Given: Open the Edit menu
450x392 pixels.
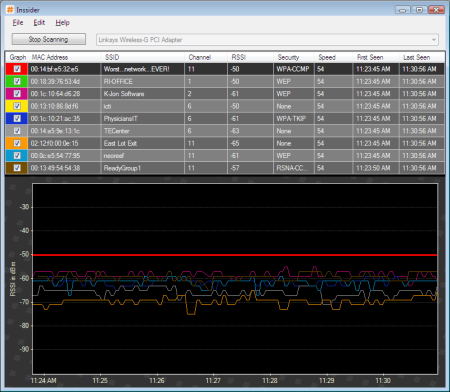Looking at the screenshot, I should click(x=39, y=23).
